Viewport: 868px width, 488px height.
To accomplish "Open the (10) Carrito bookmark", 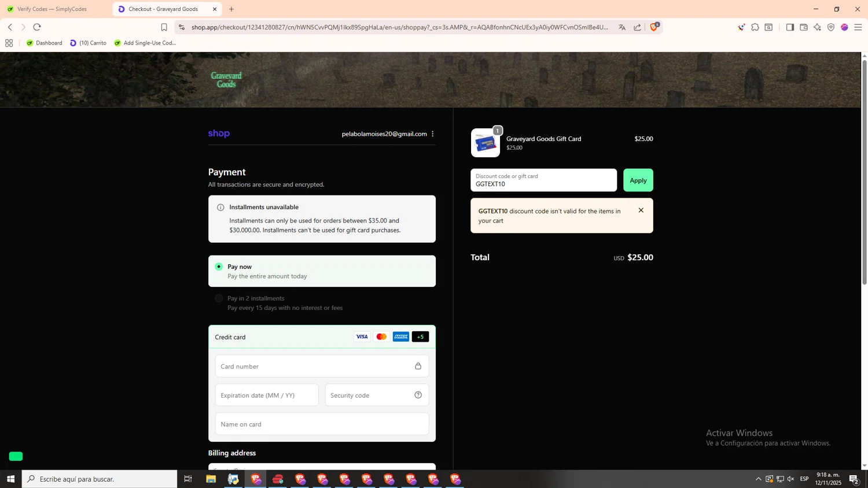I will point(88,43).
